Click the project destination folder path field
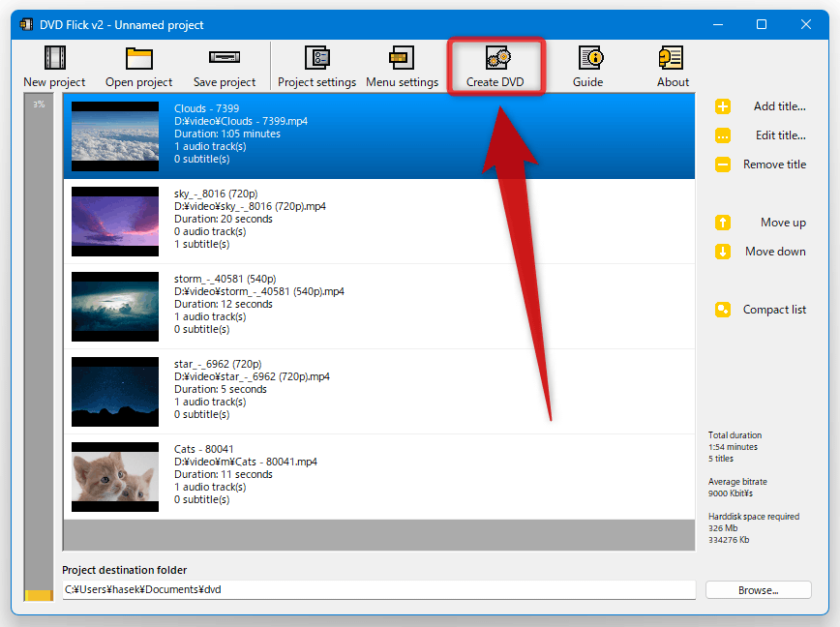The width and height of the screenshot is (840, 627). pos(378,589)
